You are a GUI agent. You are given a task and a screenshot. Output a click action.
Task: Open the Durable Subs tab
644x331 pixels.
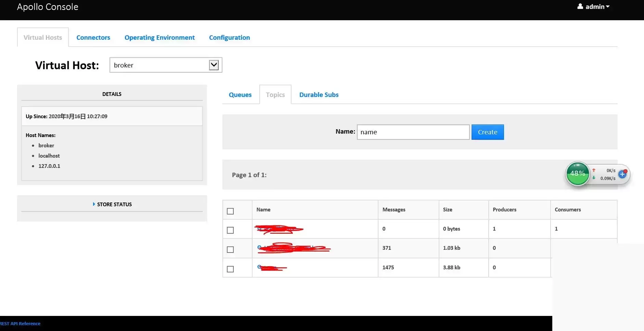(x=319, y=95)
